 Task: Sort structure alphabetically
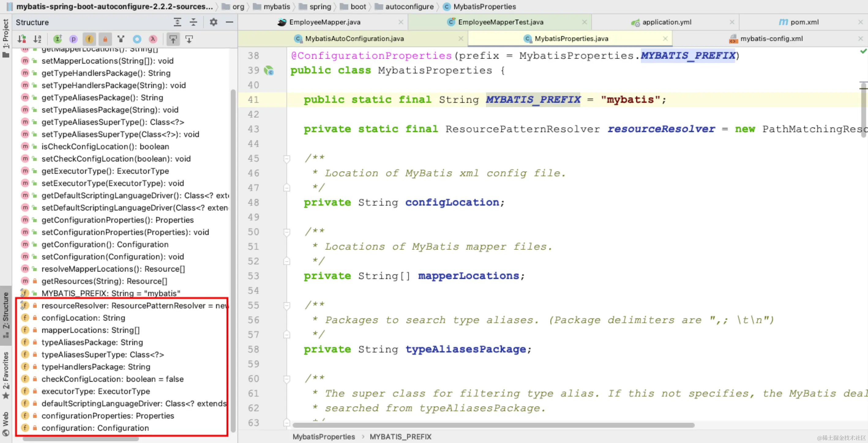[x=37, y=39]
